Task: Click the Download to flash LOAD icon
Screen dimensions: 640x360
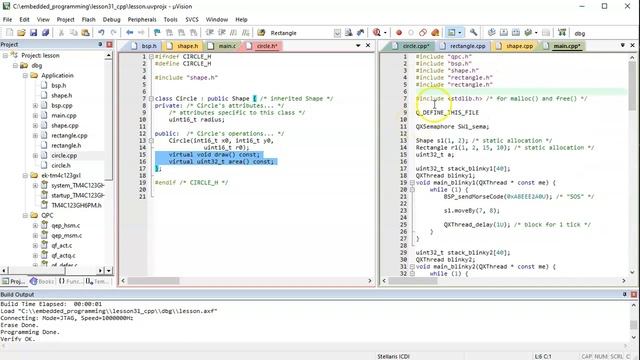Action: tap(562, 33)
